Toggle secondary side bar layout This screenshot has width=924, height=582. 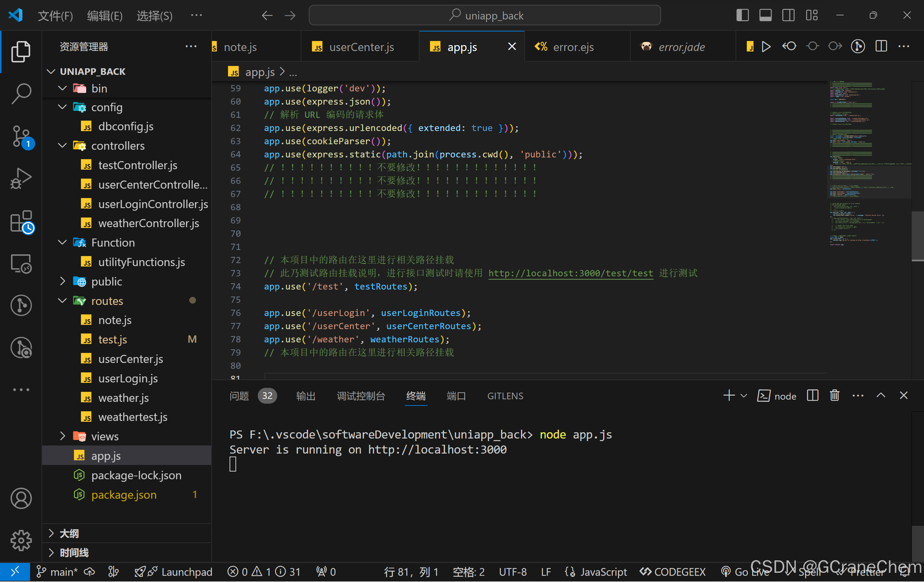[789, 15]
